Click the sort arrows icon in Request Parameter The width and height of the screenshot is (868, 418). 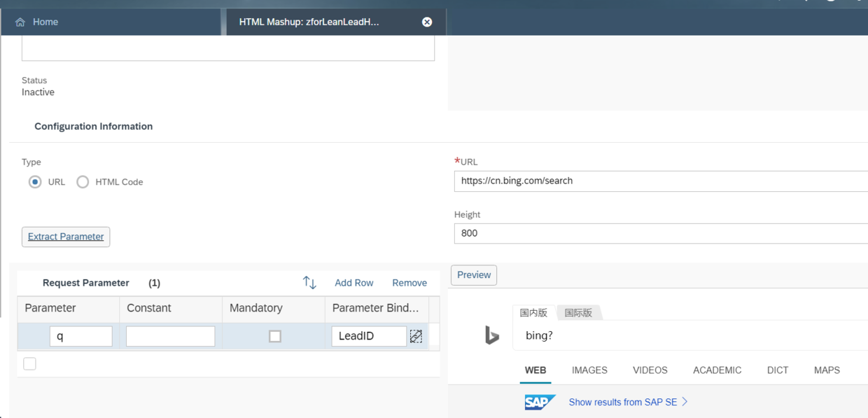[309, 283]
